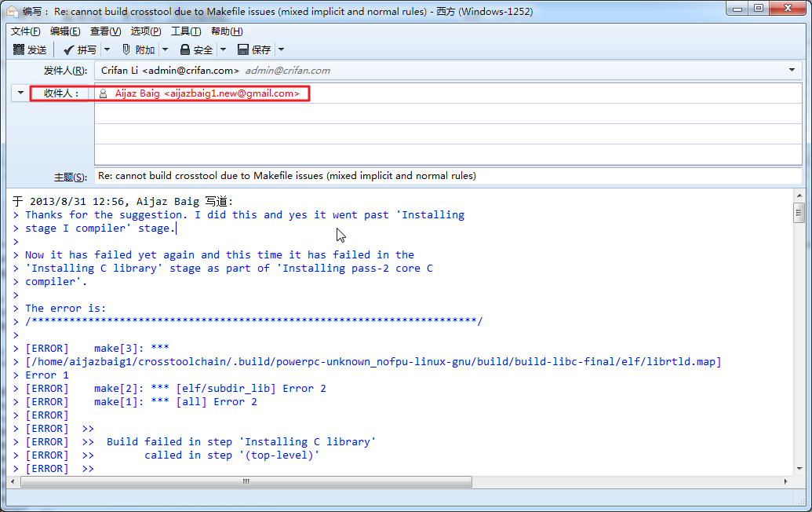Image resolution: width=812 pixels, height=512 pixels.
Task: Click the compose window title bar icon
Action: coord(12,11)
